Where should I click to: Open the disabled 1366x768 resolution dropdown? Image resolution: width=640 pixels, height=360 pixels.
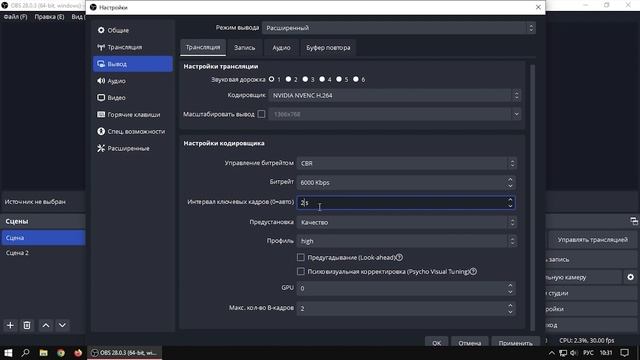395,114
